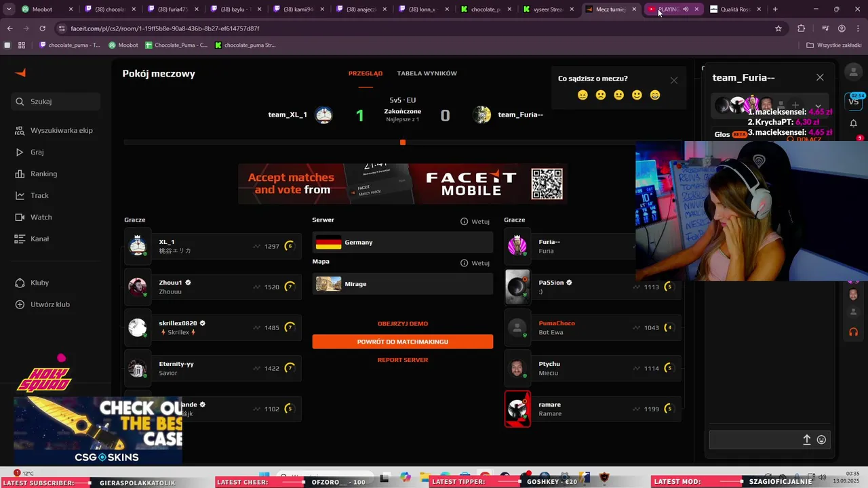Click the upload arrow in chat box
Viewport: 868px width, 488px height.
pyautogui.click(x=807, y=440)
